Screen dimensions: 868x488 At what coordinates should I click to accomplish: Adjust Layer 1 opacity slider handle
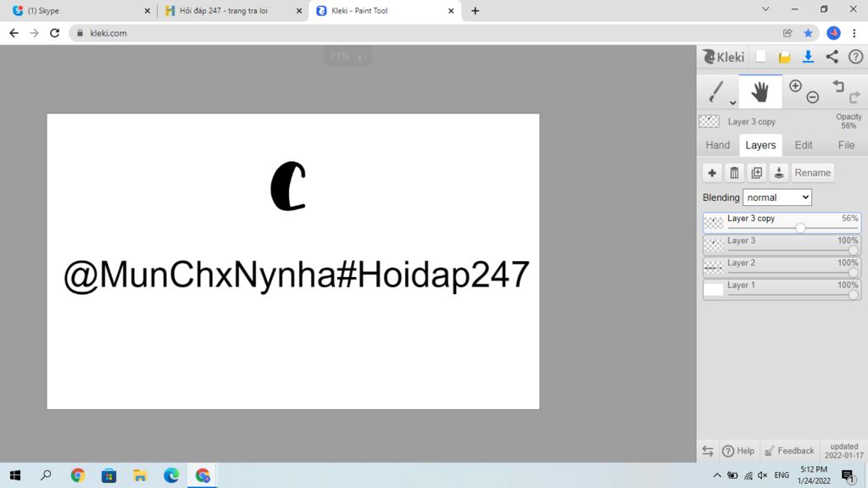coord(853,294)
